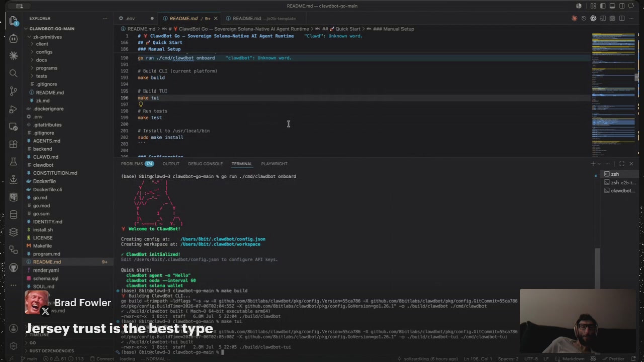Open Explorer Views and More Actions ellipsis
This screenshot has width=644, height=362.
coord(105,18)
